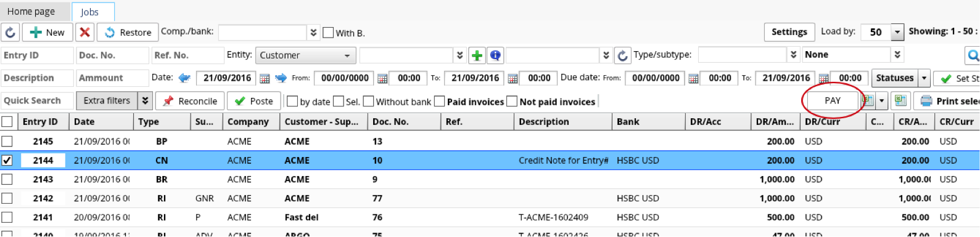Click the refresh icon beside New
980x237 pixels.
point(10,33)
